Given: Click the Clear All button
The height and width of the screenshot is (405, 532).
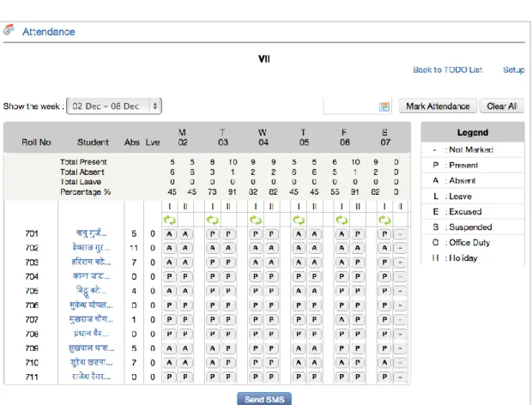Looking at the screenshot, I should [x=502, y=106].
